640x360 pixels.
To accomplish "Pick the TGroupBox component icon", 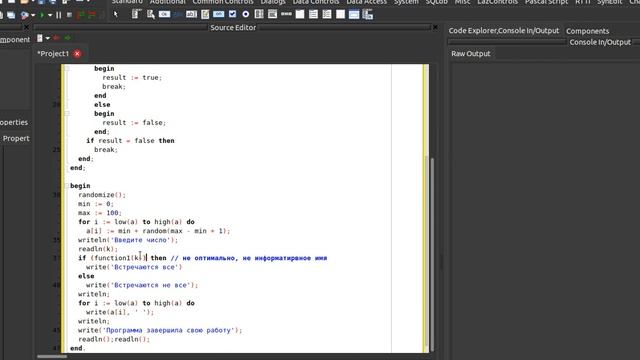I will [300, 14].
